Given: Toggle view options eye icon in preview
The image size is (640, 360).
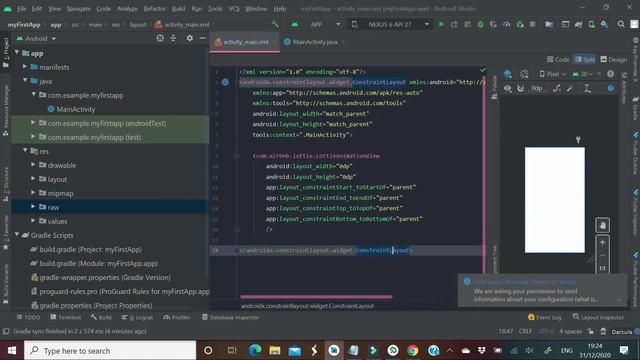Looking at the screenshot, I should point(507,88).
